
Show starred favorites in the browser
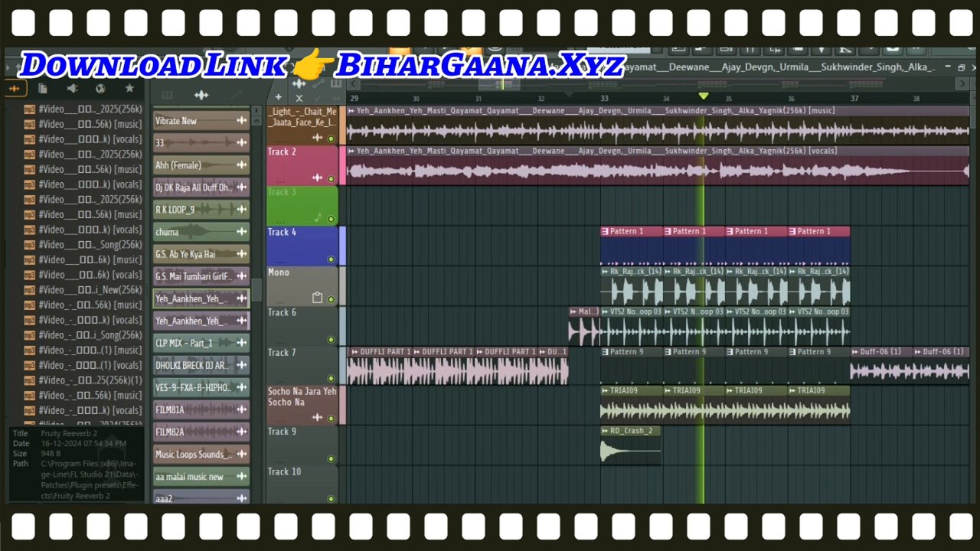[x=129, y=89]
